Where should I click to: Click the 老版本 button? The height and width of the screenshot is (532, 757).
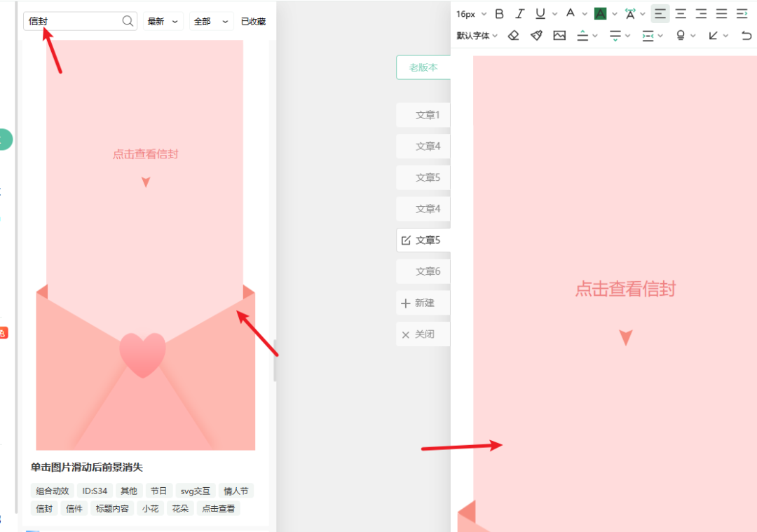point(423,67)
